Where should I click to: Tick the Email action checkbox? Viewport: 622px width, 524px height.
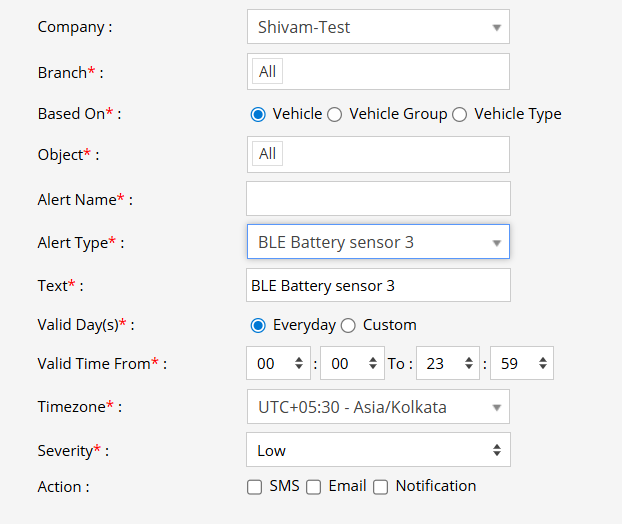pos(314,487)
